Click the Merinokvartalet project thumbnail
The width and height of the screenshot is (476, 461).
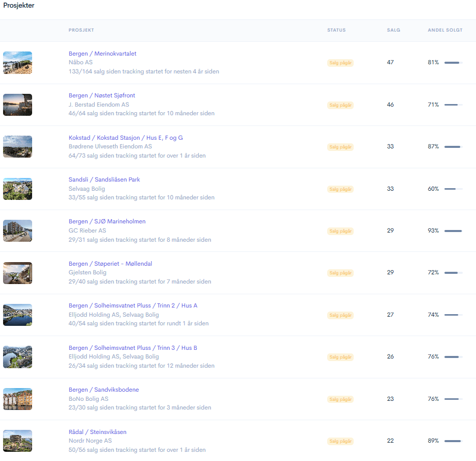pyautogui.click(x=18, y=63)
